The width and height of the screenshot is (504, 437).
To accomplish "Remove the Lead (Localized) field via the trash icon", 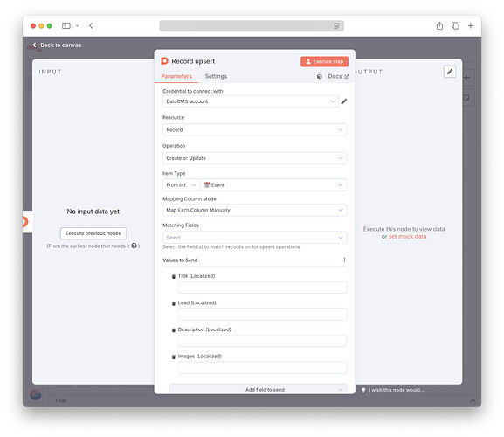I will tap(174, 303).
